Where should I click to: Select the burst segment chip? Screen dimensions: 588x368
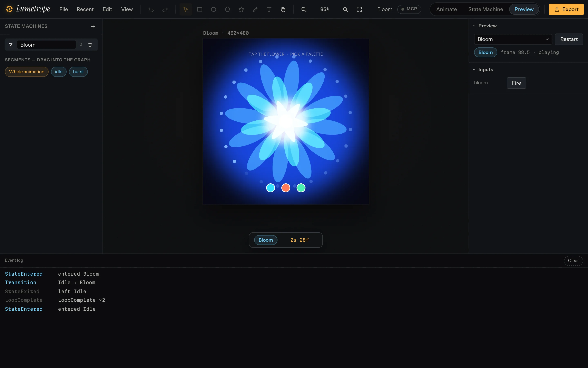tap(78, 72)
